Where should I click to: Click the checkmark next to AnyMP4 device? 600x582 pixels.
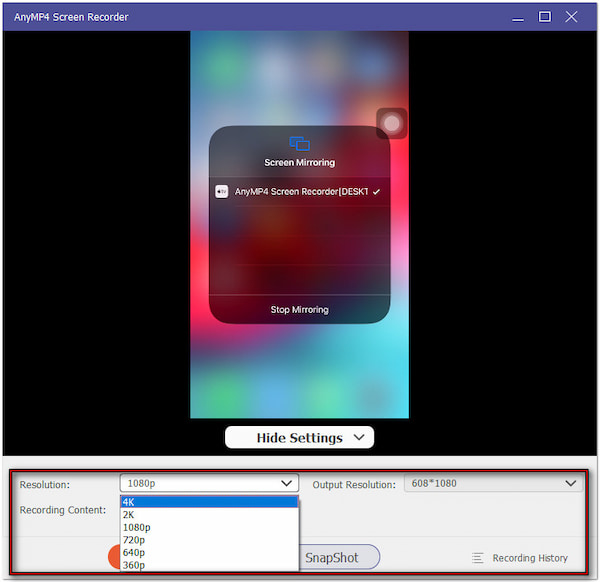(376, 192)
